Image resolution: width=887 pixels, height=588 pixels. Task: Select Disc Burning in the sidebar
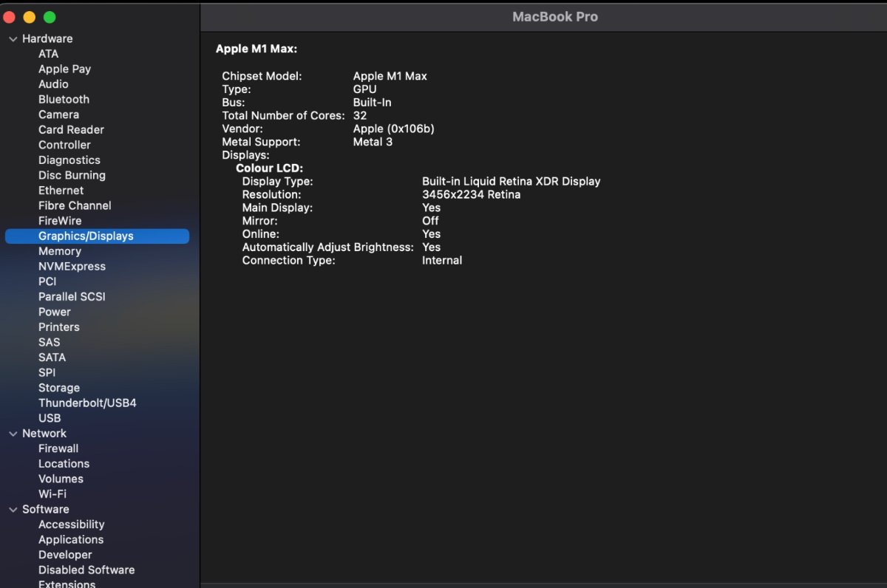point(72,175)
